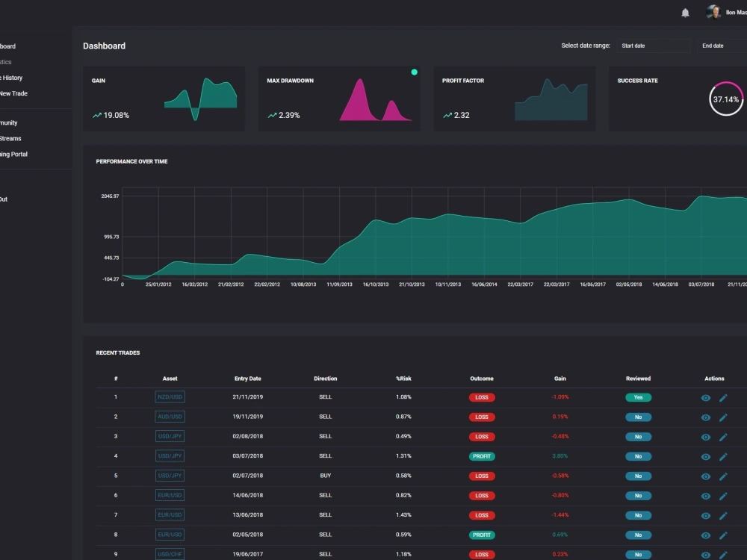Viewport: 747px width, 560px height.
Task: Click the Gain mini chart
Action: [200, 99]
